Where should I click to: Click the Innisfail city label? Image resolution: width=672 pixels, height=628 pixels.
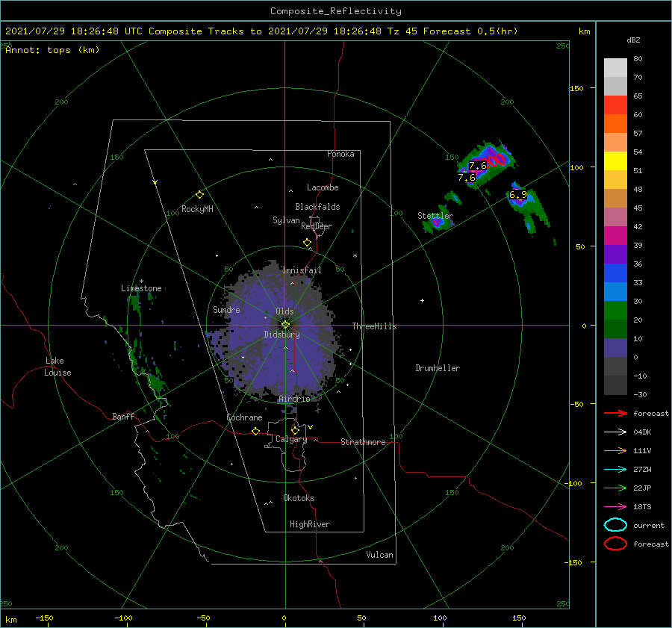tap(302, 270)
